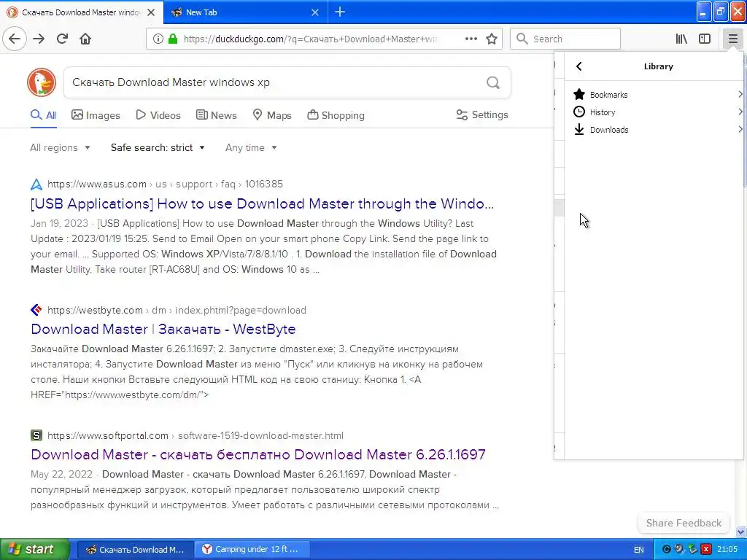Screen dimensions: 747x560
Task: Open page actions three-dots menu
Action: point(471,39)
